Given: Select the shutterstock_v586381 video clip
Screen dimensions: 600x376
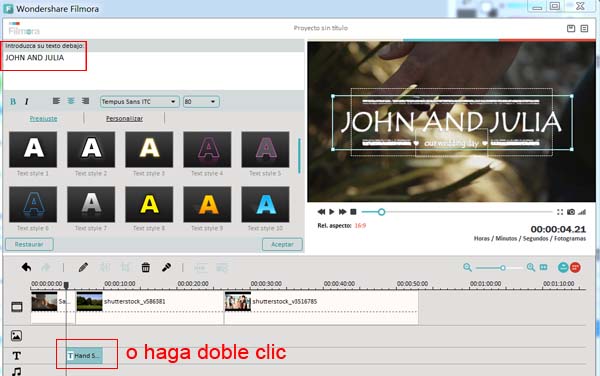Looking at the screenshot, I should (150, 308).
